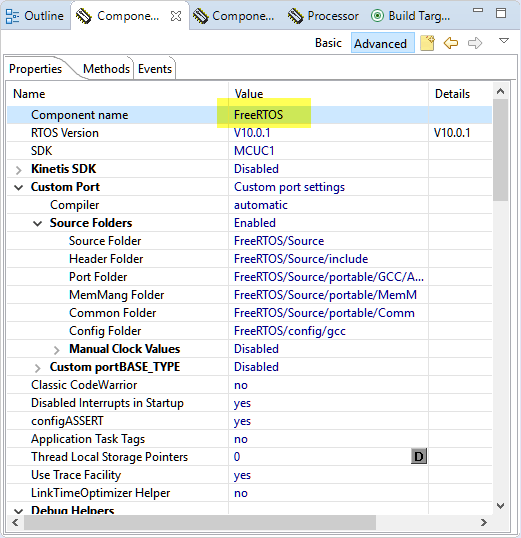Image resolution: width=521 pixels, height=538 pixels.
Task: Switch to Basic view mode
Action: 328,43
